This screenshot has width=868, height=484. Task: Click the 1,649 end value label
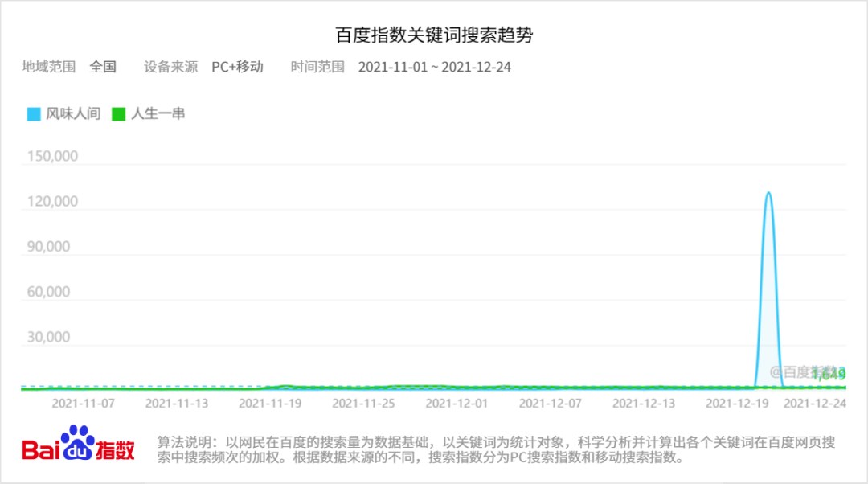829,375
